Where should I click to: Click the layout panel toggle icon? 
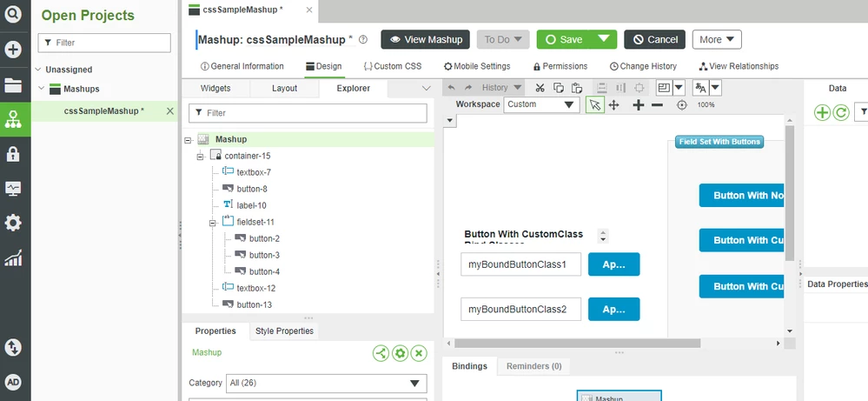664,88
